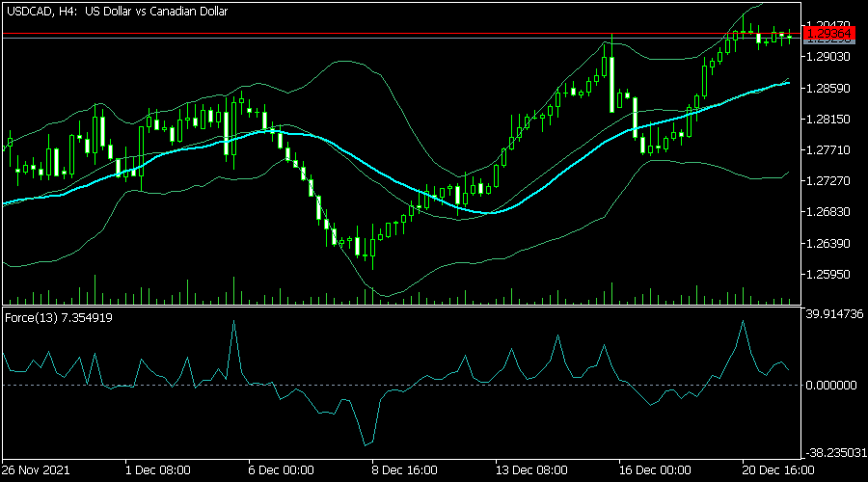Click the 1 Dec 08:00 time label
Viewport: 868px width, 482px height.
158,470
